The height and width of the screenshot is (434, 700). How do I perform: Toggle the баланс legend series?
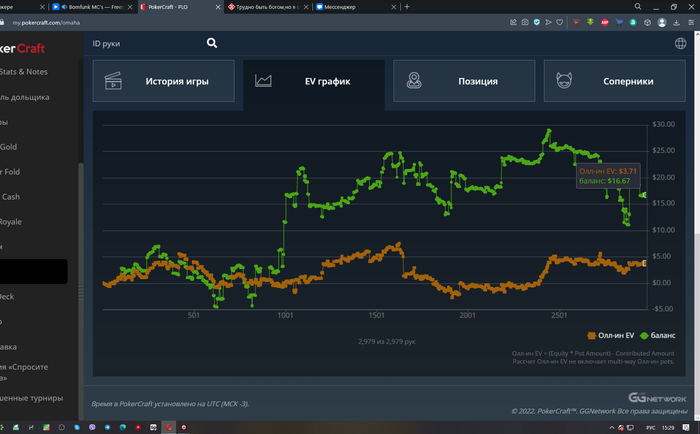pyautogui.click(x=658, y=335)
